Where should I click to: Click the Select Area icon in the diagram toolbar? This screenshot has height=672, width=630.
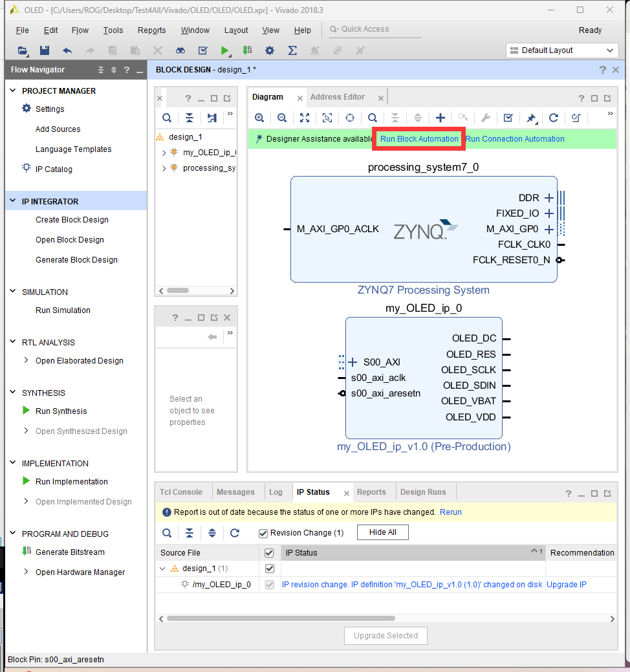327,118
